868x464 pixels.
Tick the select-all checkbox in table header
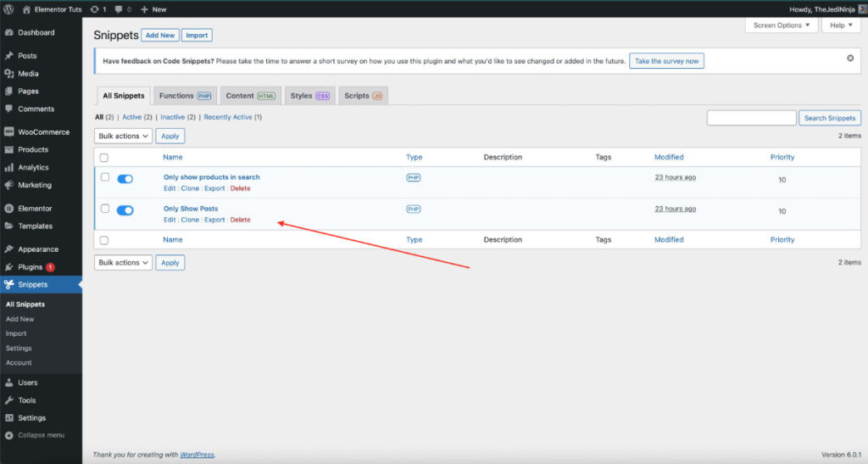tap(104, 158)
